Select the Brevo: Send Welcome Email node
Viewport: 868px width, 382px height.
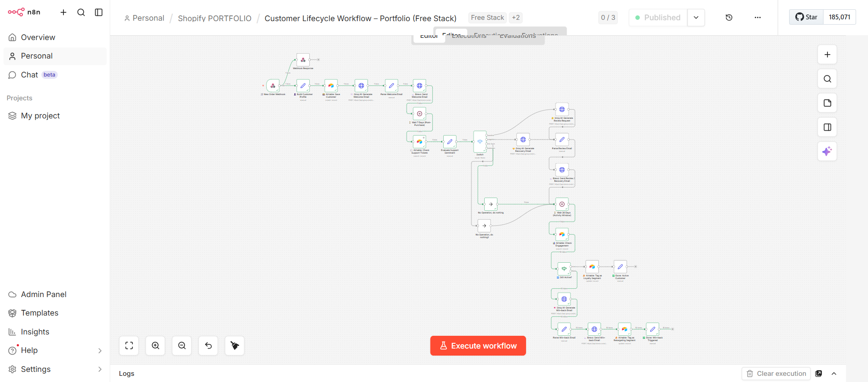419,86
